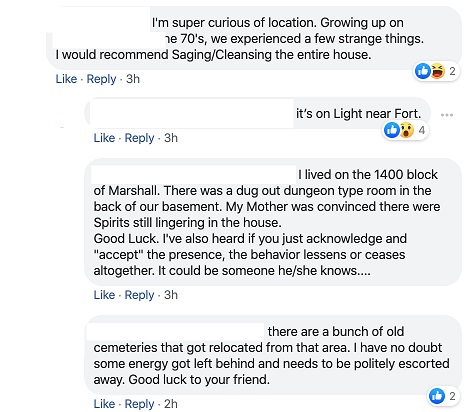View reaction count 2 on saging comment
This screenshot has height=412, width=465.
coord(452,71)
